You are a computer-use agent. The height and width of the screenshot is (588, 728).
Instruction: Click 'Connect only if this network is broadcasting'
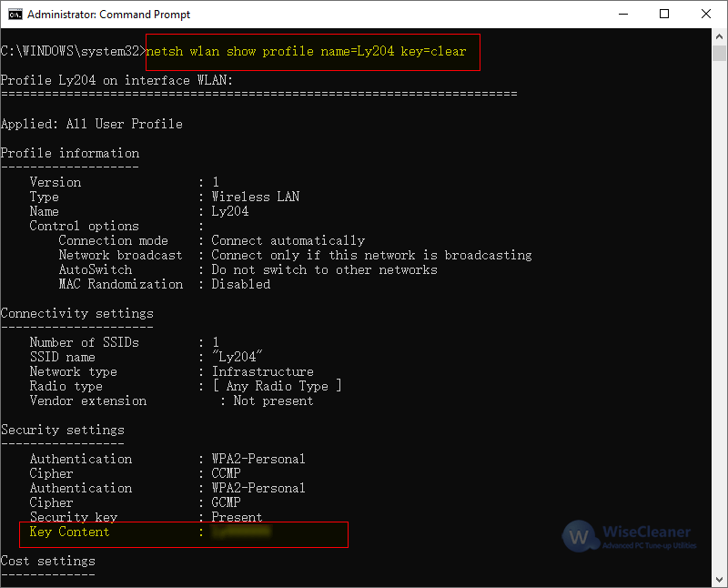(371, 255)
